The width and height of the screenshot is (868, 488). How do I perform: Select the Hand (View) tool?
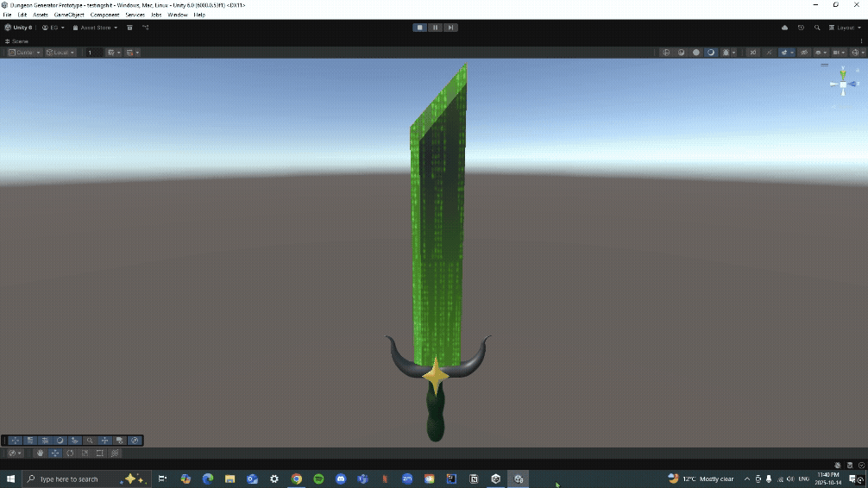tap(40, 454)
